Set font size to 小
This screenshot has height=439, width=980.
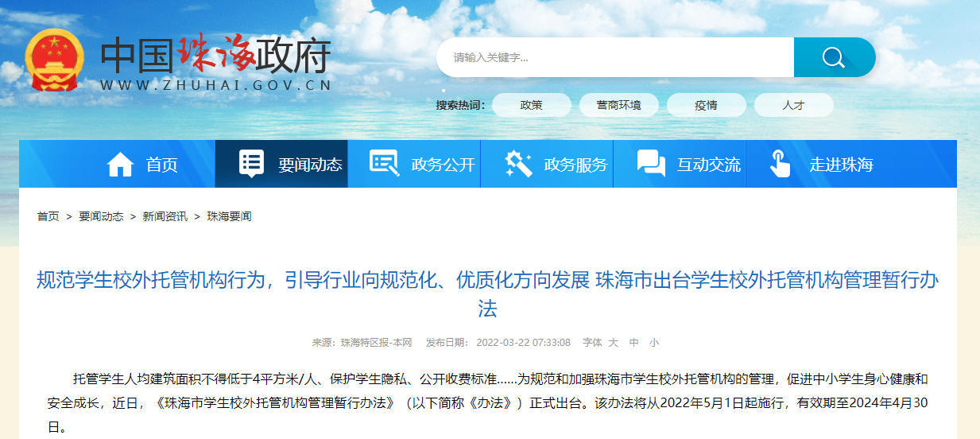pos(654,343)
